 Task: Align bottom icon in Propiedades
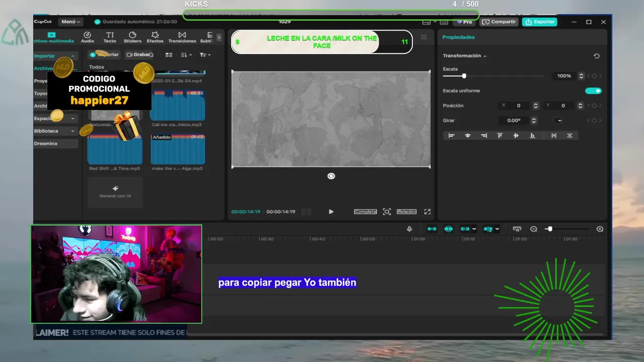click(532, 135)
